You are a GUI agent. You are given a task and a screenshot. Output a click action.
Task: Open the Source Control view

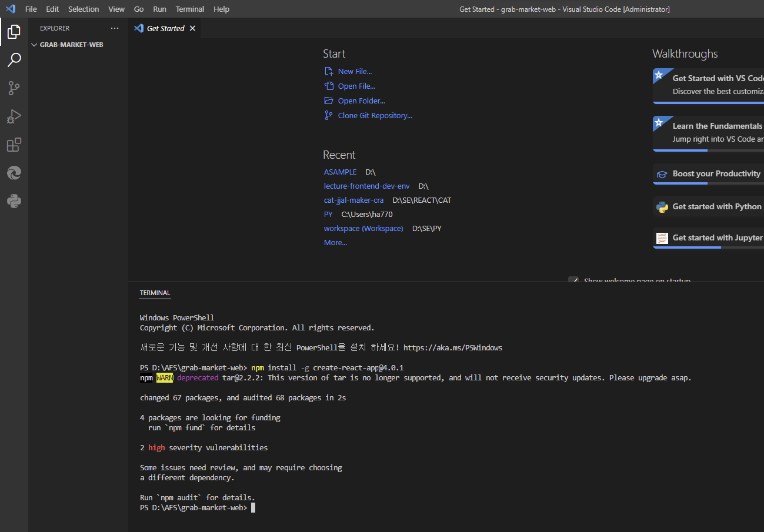pos(14,88)
